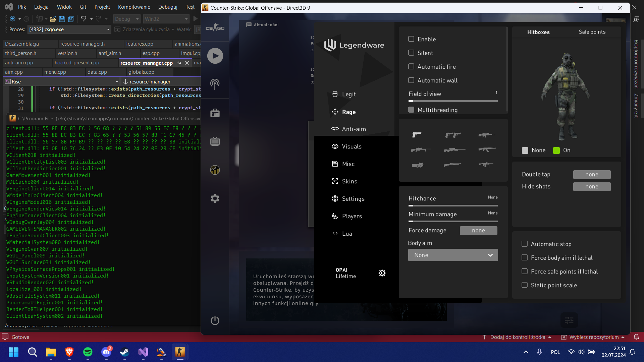
Task: Click the CS:GO play button icon
Action: 215,56
